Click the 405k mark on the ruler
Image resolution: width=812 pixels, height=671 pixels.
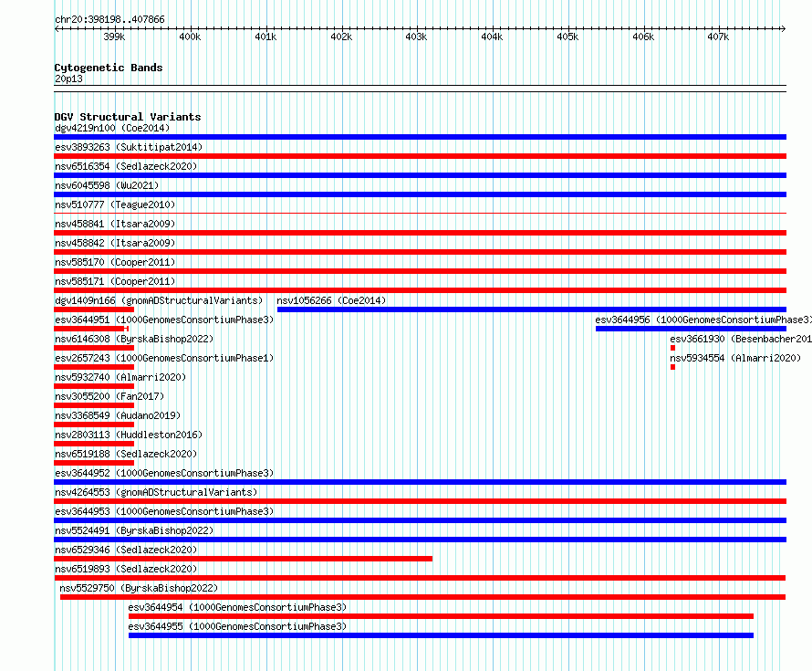567,37
